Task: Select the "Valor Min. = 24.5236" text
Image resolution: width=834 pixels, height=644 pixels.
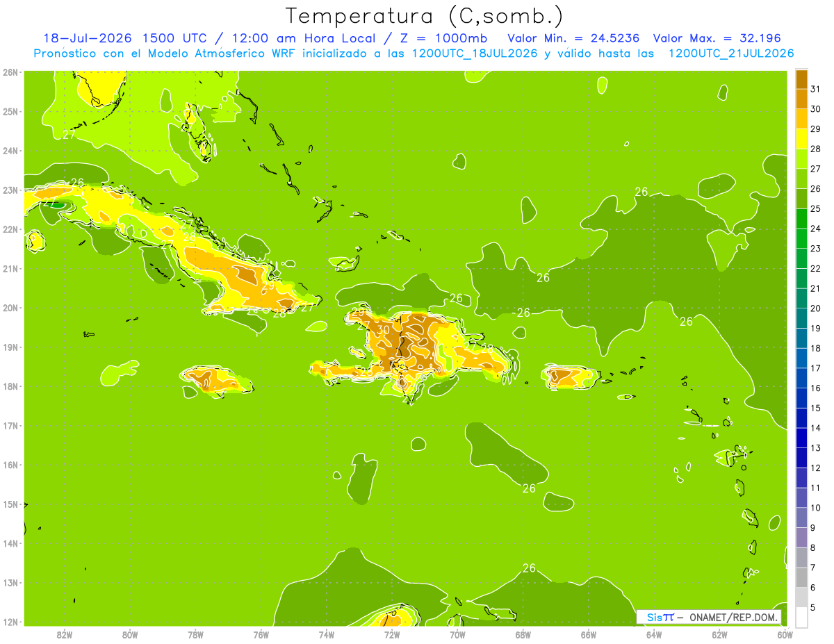Action: pyautogui.click(x=573, y=38)
